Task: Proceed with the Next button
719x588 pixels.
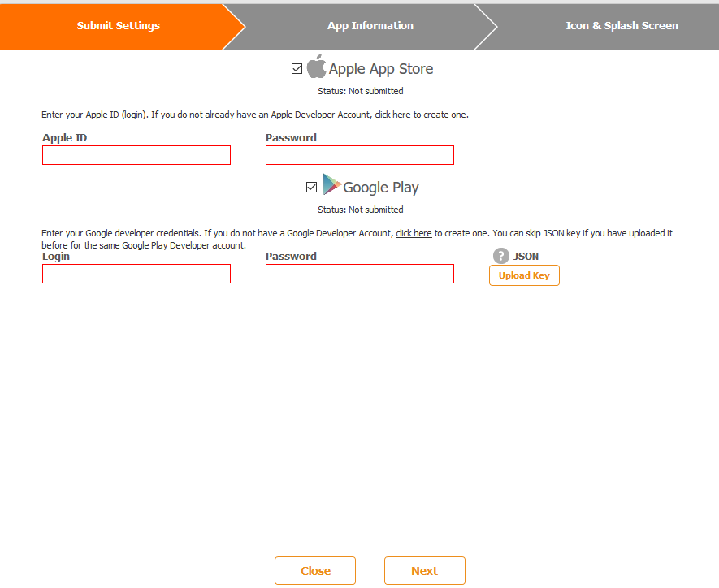Action: tap(425, 571)
